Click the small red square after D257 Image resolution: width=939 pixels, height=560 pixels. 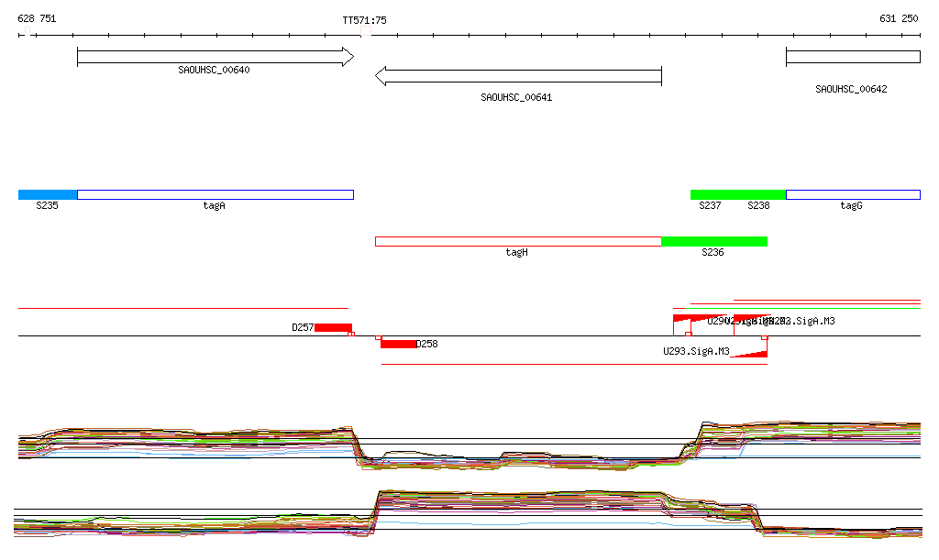[351, 334]
